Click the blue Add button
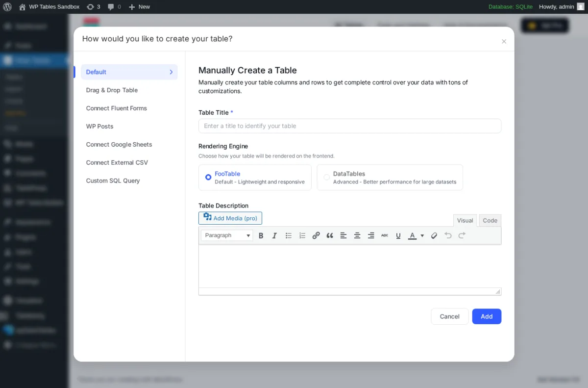The height and width of the screenshot is (388, 588). pos(487,316)
